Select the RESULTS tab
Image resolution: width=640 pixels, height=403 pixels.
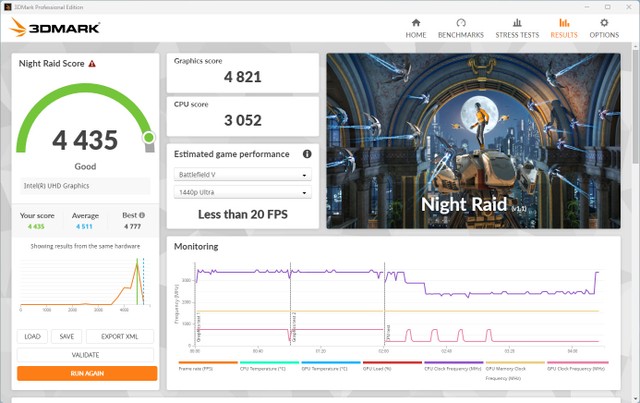click(564, 29)
